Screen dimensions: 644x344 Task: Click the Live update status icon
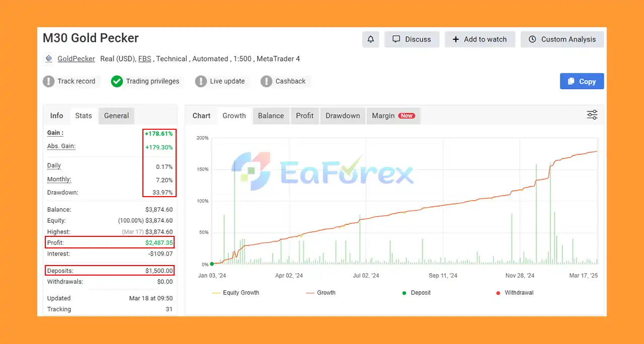coord(201,81)
